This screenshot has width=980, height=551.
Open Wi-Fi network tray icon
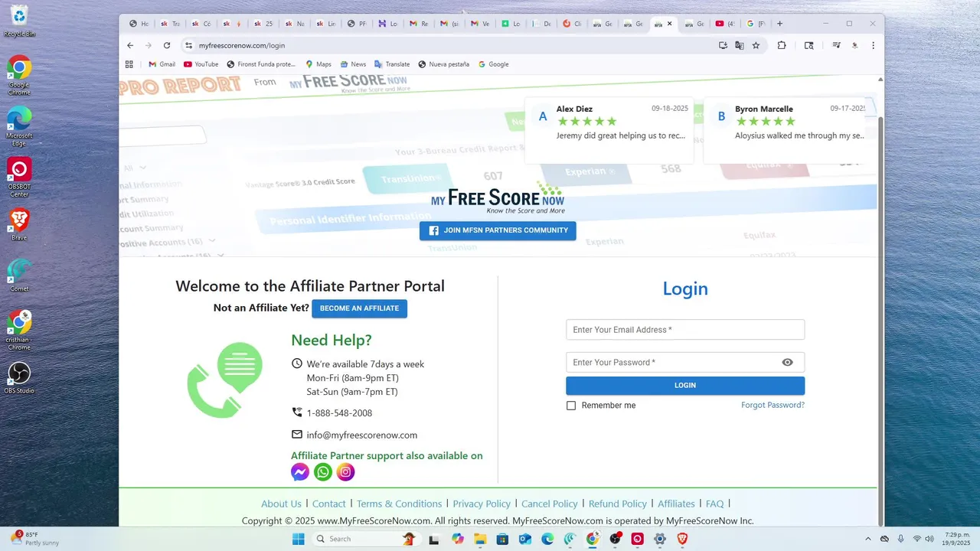tap(917, 539)
